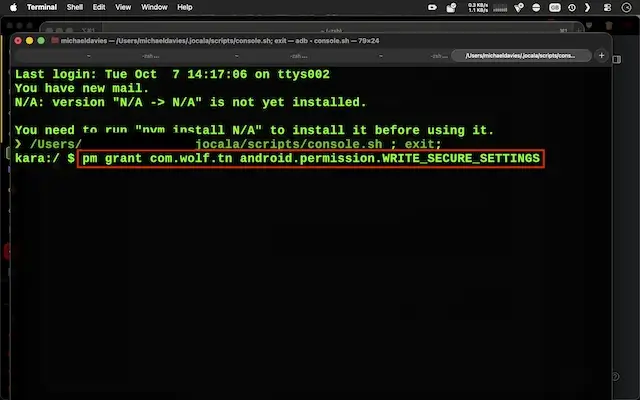This screenshot has width=640, height=400.
Task: Click the sidebar panel icon at window edge
Action: pos(617,60)
